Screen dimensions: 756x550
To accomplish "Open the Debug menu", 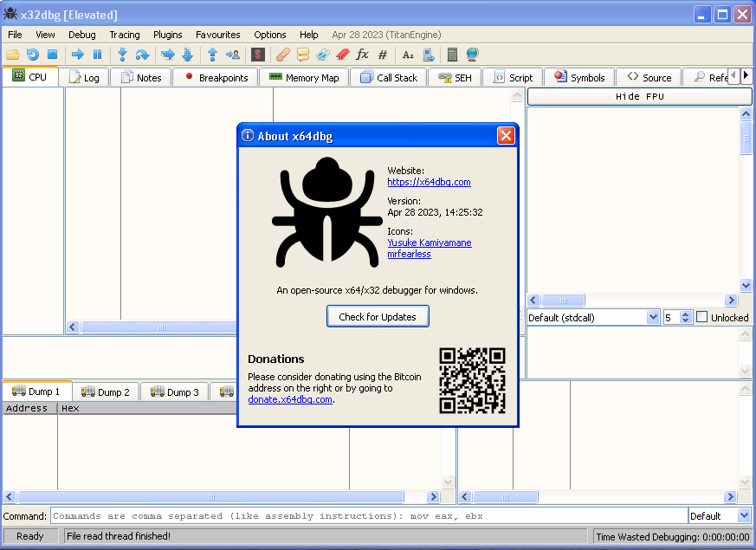I will (81, 35).
